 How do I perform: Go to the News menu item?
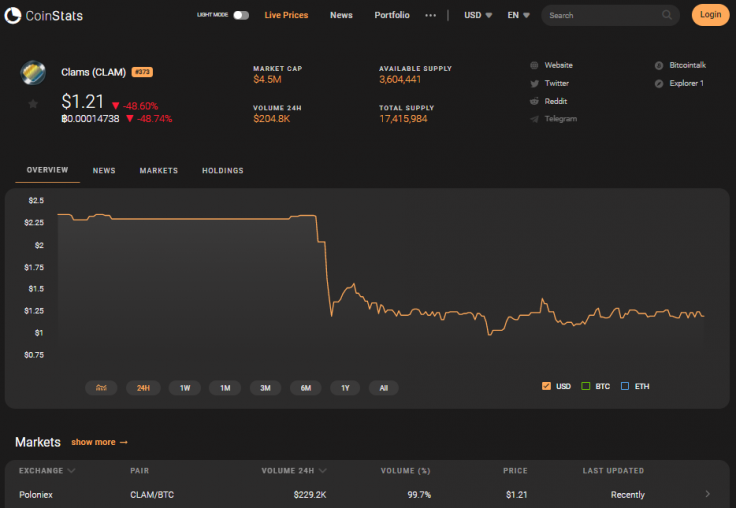[x=341, y=15]
